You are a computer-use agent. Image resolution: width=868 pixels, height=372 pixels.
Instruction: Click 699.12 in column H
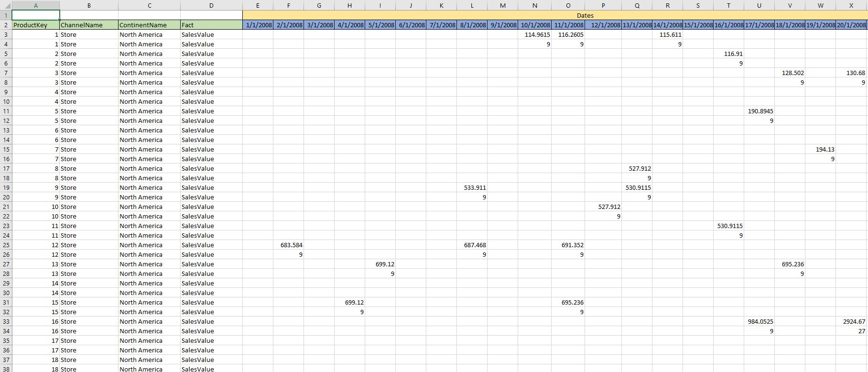click(349, 302)
